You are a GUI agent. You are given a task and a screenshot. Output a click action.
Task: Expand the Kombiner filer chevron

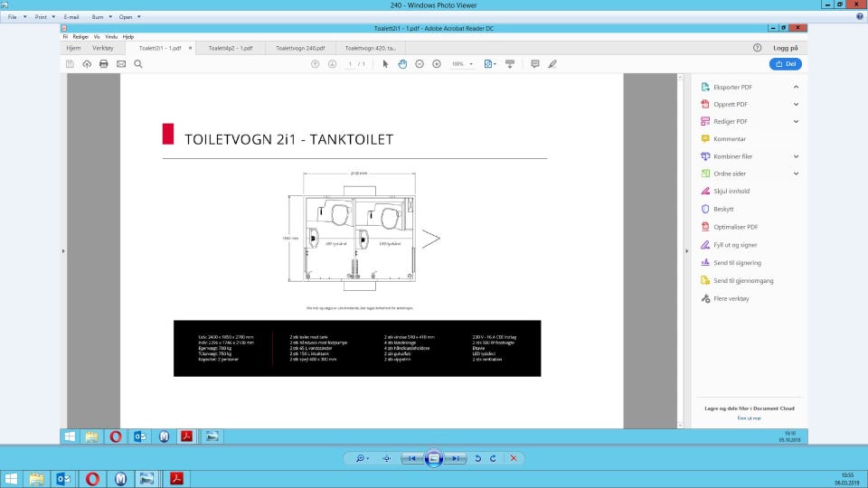pos(796,156)
